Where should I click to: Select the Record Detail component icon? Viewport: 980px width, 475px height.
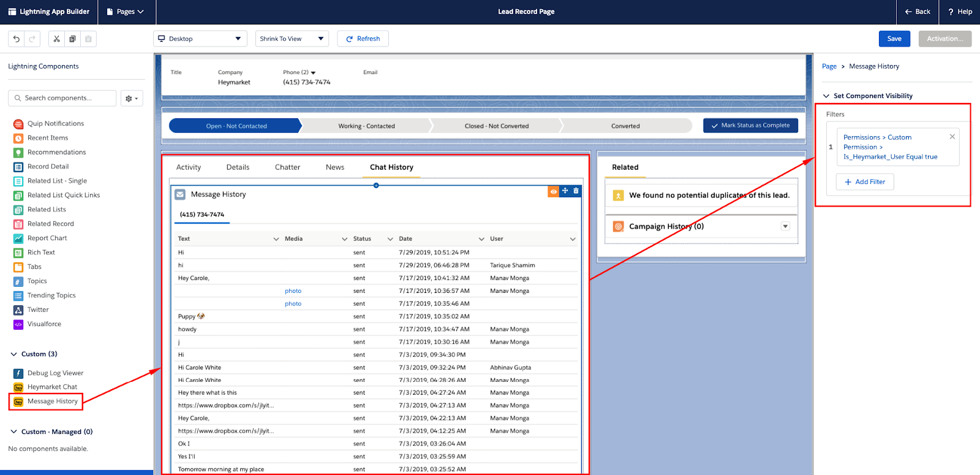(x=18, y=167)
